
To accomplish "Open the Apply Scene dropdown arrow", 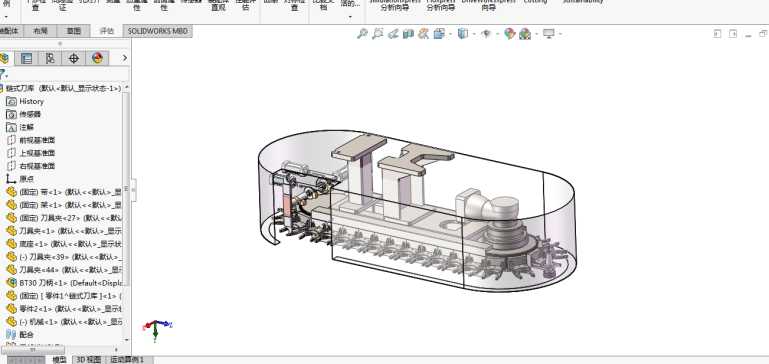I will (x=537, y=34).
